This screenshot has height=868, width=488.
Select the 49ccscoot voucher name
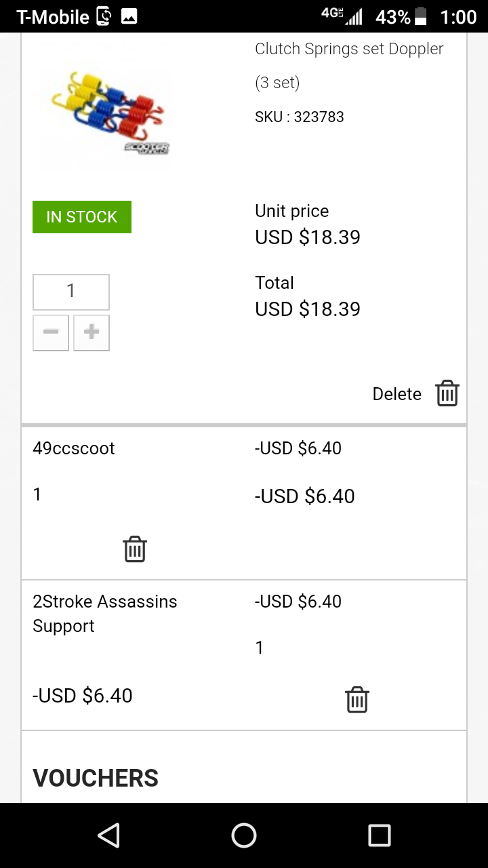(74, 448)
